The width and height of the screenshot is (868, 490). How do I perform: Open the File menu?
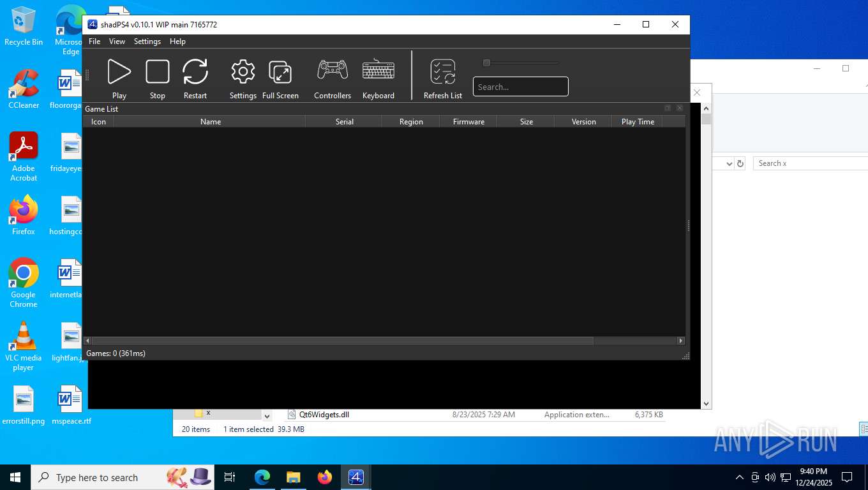coord(94,41)
